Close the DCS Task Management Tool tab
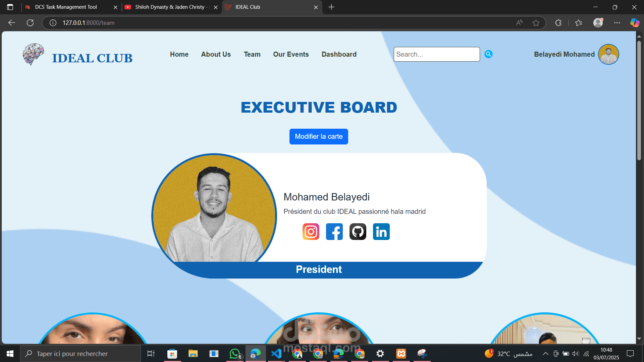The width and height of the screenshot is (644, 362). coord(115,7)
